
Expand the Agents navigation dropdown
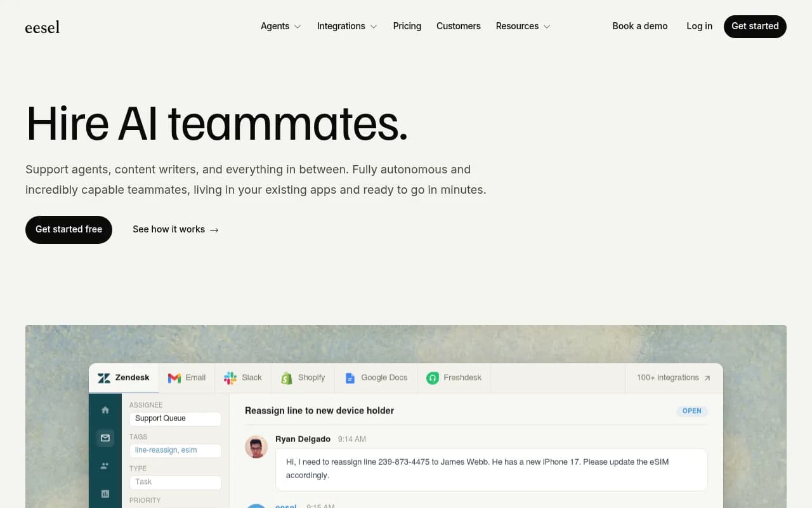(x=280, y=26)
